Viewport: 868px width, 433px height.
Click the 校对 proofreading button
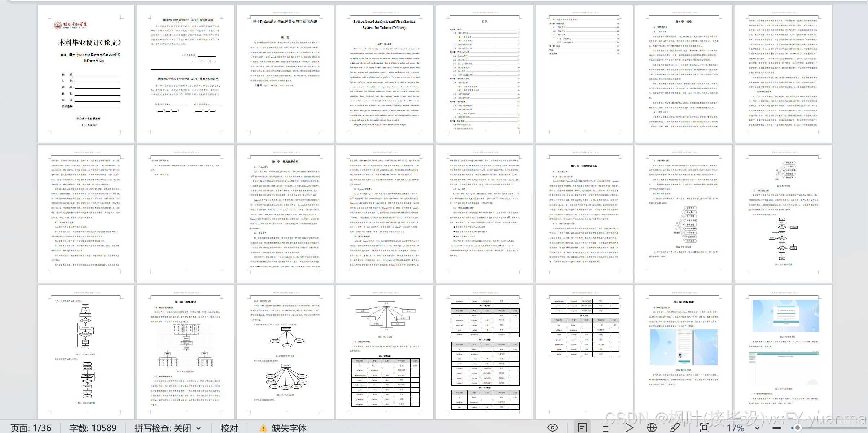point(229,428)
